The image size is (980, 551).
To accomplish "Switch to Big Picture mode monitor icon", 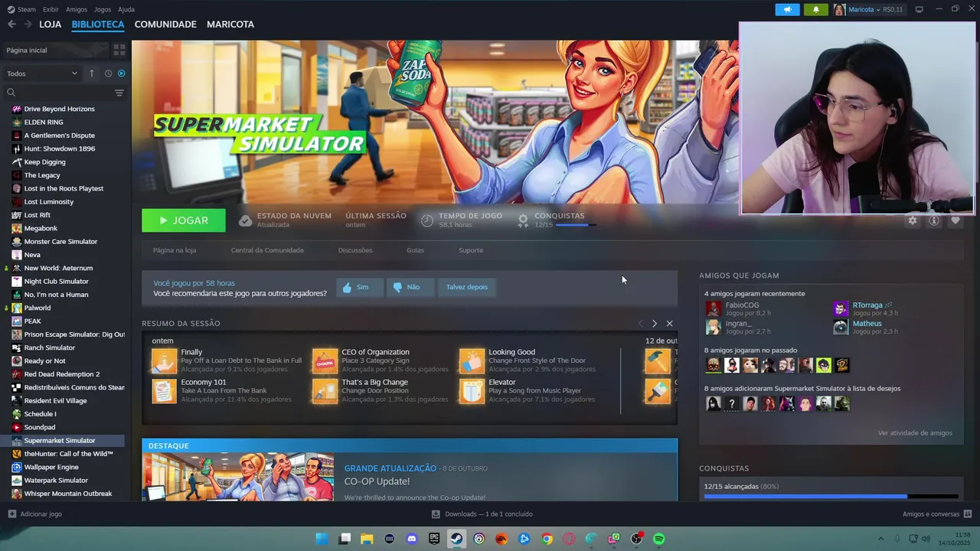I will click(919, 9).
